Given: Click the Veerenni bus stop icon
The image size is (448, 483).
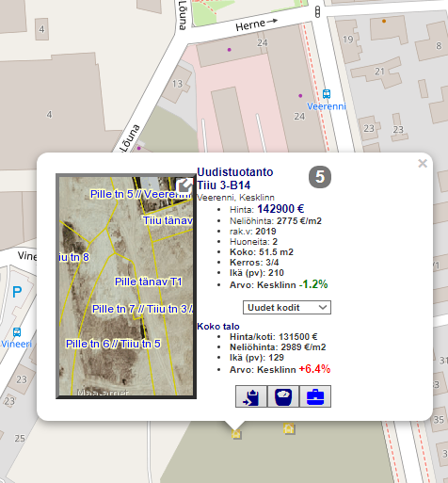Looking at the screenshot, I should tap(327, 94).
